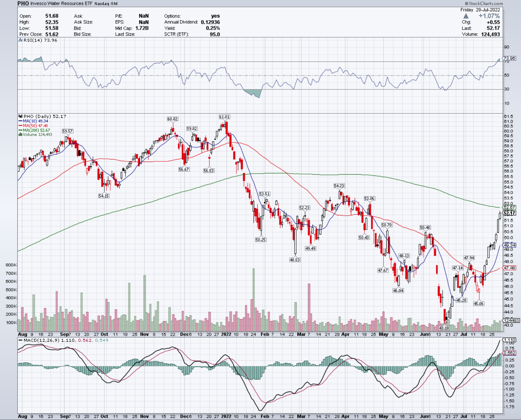521x420 pixels.
Task: Click the 46.04 May low label
Action: [x=398, y=291]
